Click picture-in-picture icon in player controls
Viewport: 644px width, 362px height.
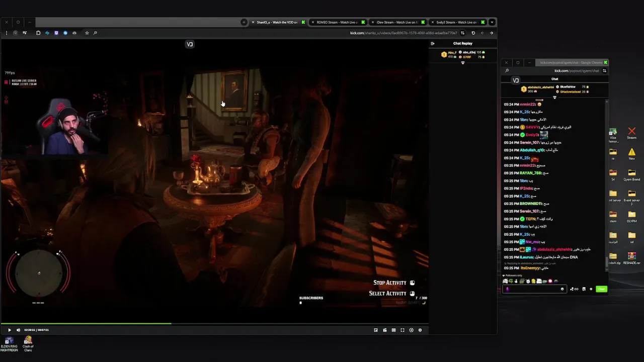[x=376, y=330]
